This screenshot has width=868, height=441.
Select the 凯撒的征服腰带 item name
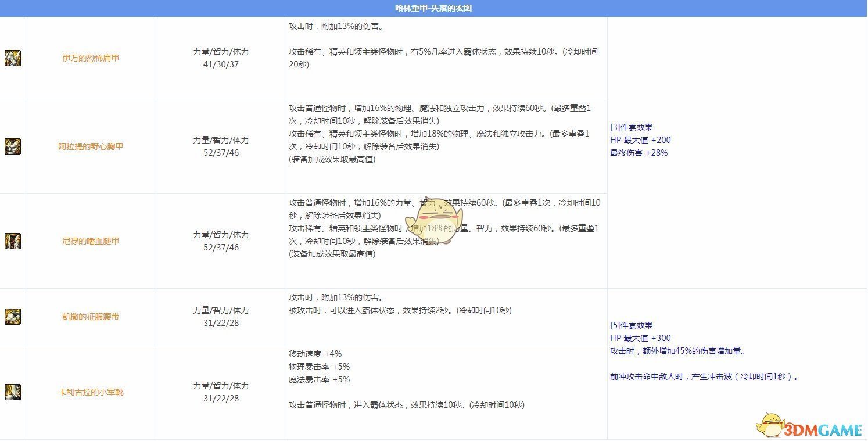coord(91,317)
